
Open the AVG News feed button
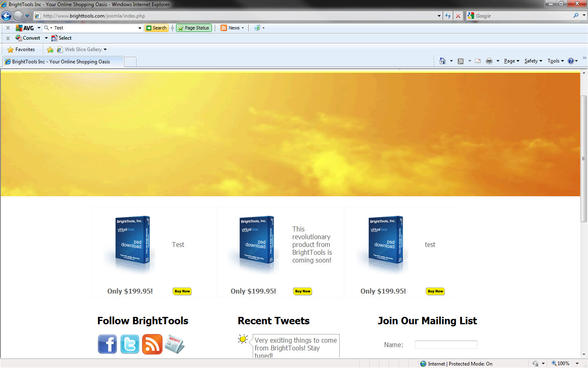[x=230, y=28]
